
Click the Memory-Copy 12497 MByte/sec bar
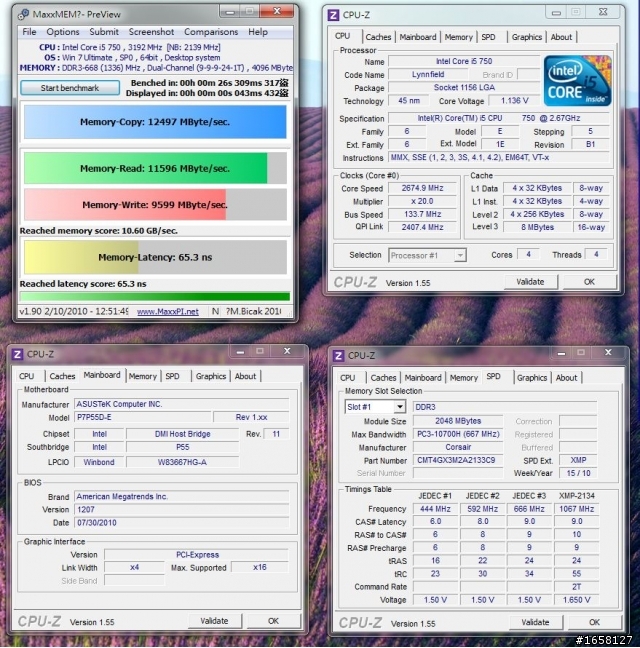tap(155, 122)
